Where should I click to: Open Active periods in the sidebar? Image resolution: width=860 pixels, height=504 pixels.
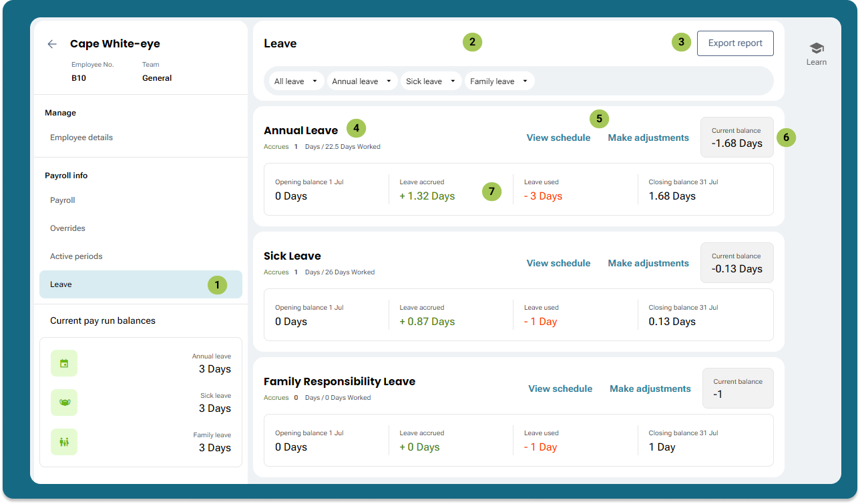pos(76,256)
